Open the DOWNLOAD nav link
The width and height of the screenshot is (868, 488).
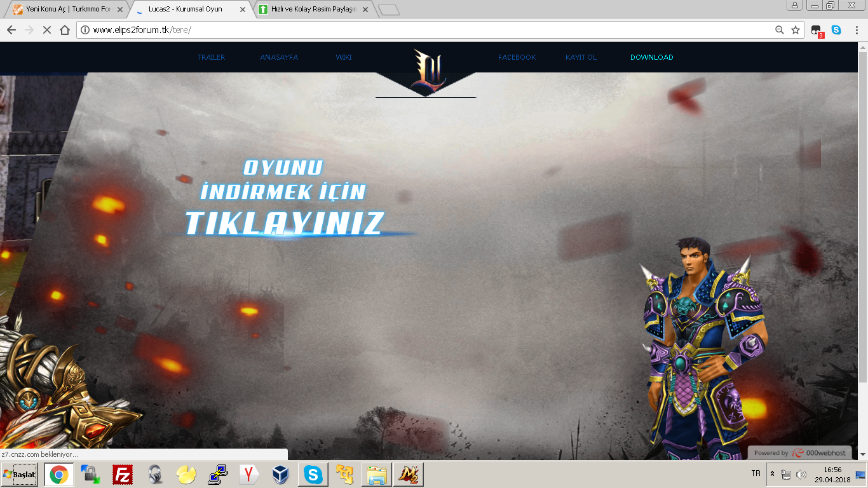coord(652,57)
